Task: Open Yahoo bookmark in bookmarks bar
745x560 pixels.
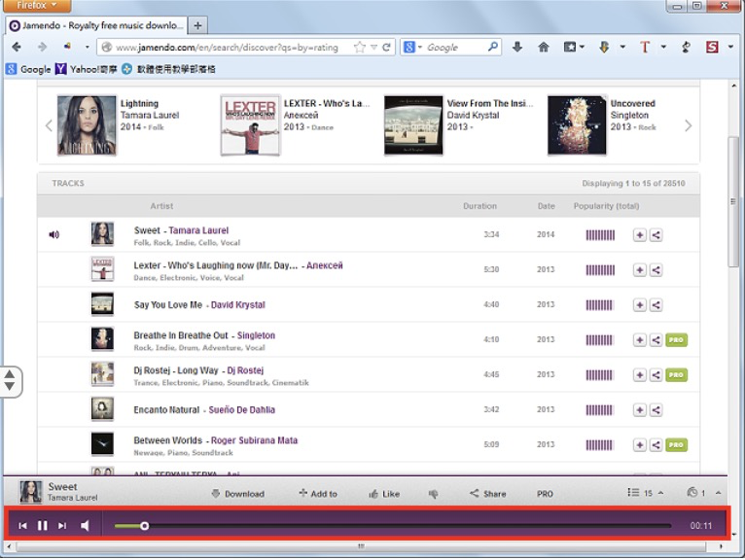Action: pos(87,69)
